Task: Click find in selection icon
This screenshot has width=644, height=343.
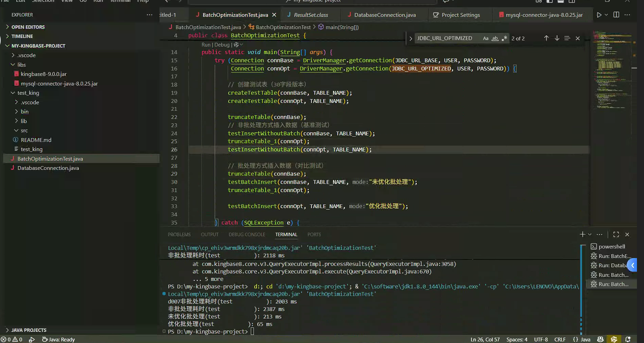Action: pyautogui.click(x=567, y=38)
